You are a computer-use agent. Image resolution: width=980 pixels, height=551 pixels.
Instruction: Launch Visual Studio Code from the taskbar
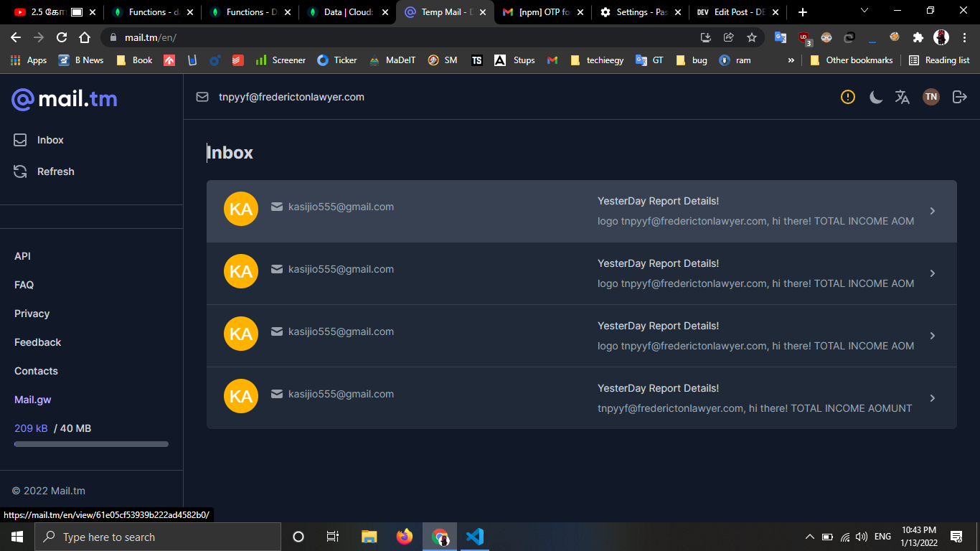tap(474, 537)
